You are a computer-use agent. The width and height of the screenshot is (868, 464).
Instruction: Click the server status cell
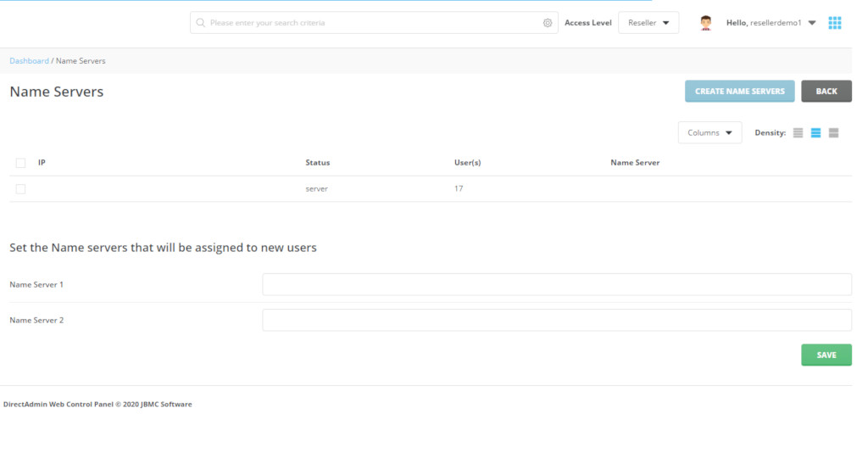click(317, 189)
